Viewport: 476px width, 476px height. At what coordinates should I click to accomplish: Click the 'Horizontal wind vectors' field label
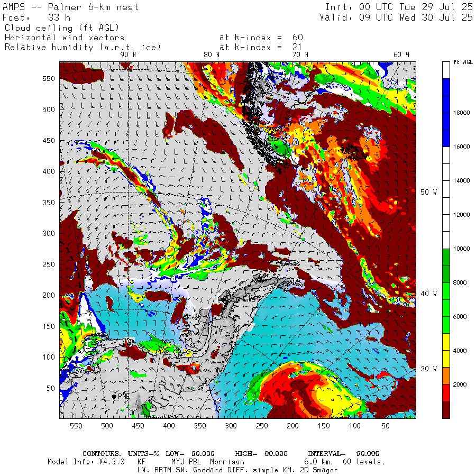65,38
